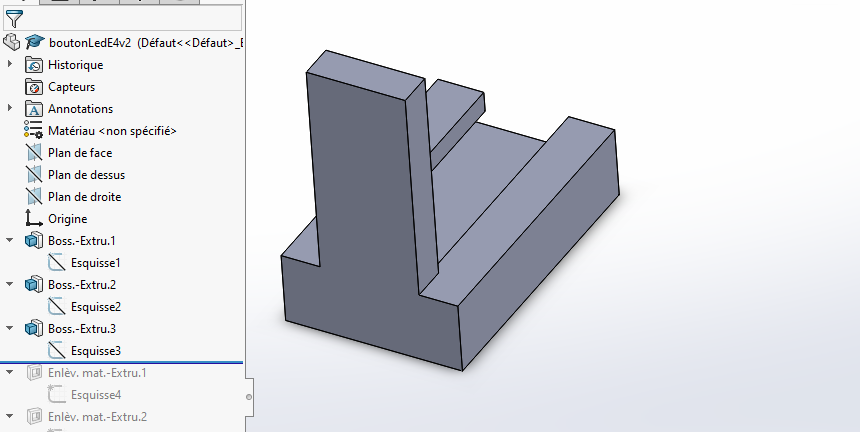Click the Annotations folder icon
Viewport: 860px width, 432px height.
point(34,109)
